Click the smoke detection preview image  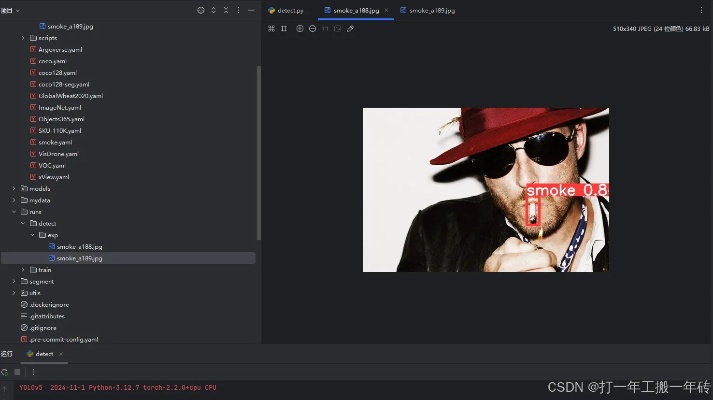click(486, 190)
